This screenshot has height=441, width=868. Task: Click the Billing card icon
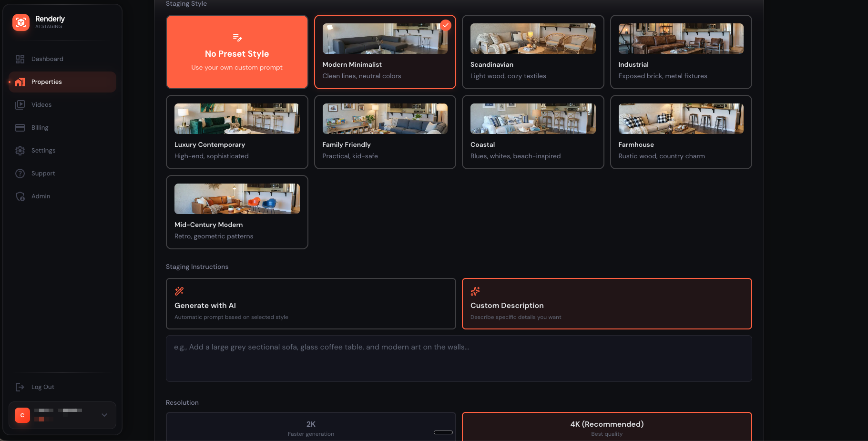point(20,128)
